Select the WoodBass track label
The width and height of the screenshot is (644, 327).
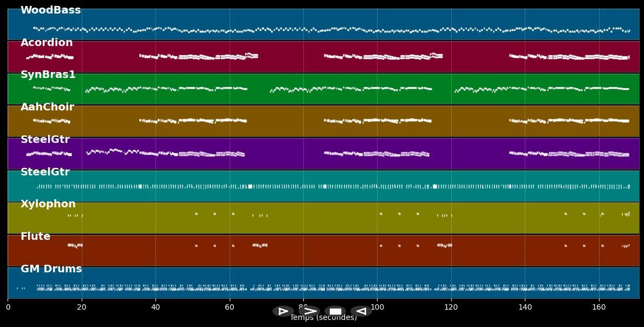tap(50, 10)
